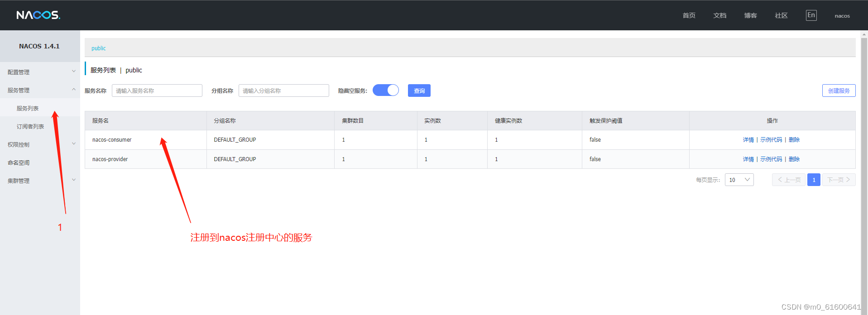Open 示例代码 for nacos-consumer
Screen dimensions: 868x315
pos(771,140)
